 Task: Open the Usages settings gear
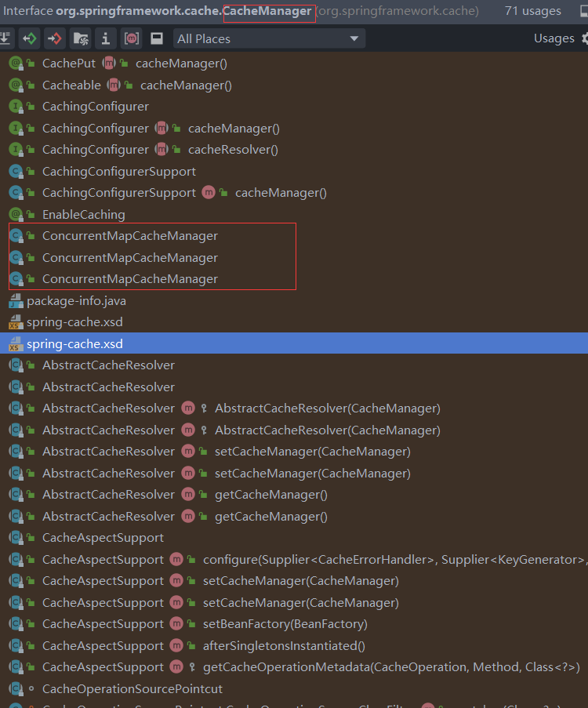pyautogui.click(x=586, y=39)
